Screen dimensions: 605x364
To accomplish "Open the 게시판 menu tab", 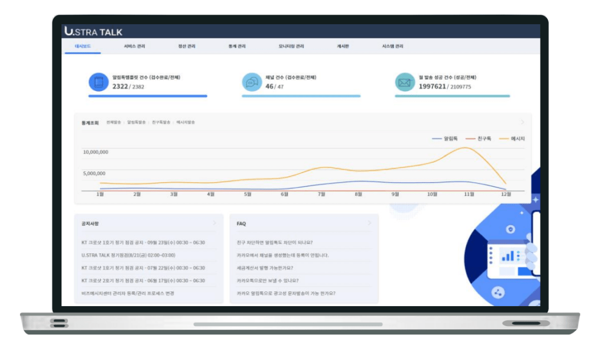I will 343,46.
